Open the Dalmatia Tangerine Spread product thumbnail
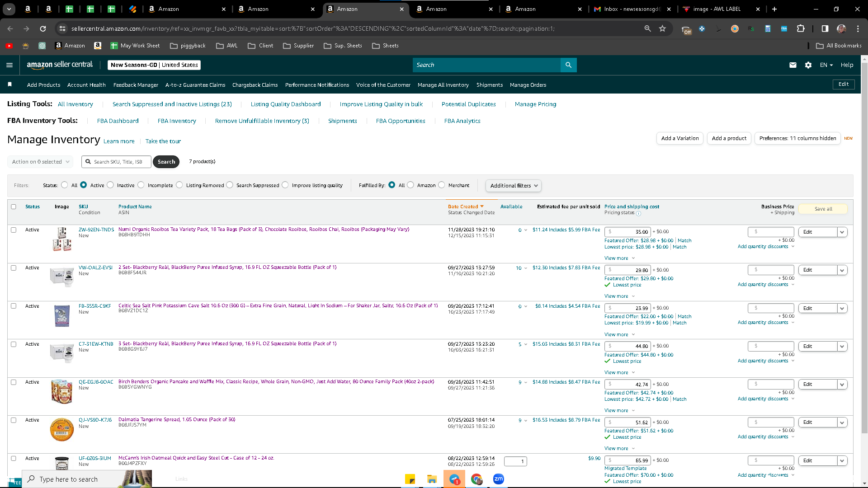 pos(61,430)
